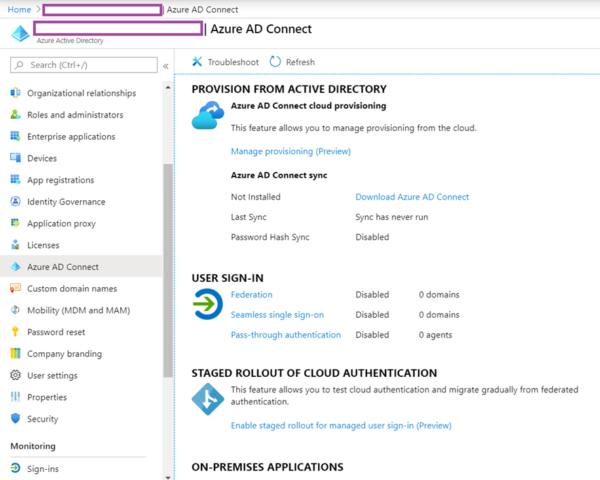Click the sidebar scrollbar thumb
Viewport: 600px width, 480px height.
pyautogui.click(x=168, y=271)
